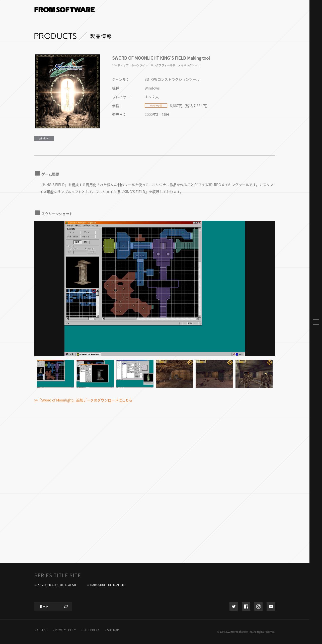Click the release date 2000年3月16日

point(157,115)
